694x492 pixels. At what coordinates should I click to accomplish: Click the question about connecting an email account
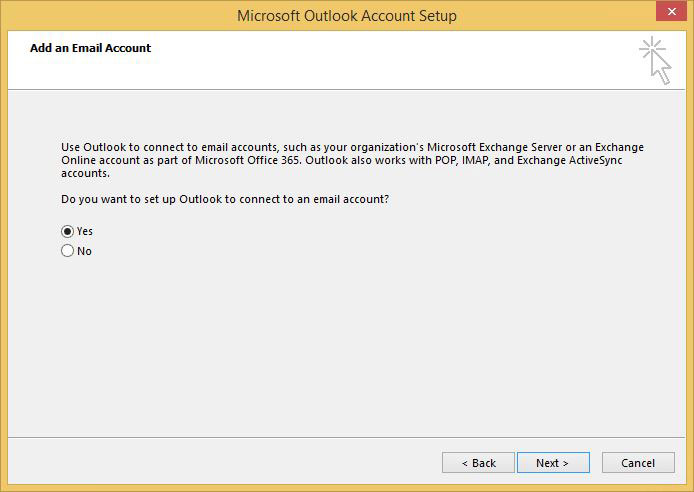pyautogui.click(x=225, y=199)
